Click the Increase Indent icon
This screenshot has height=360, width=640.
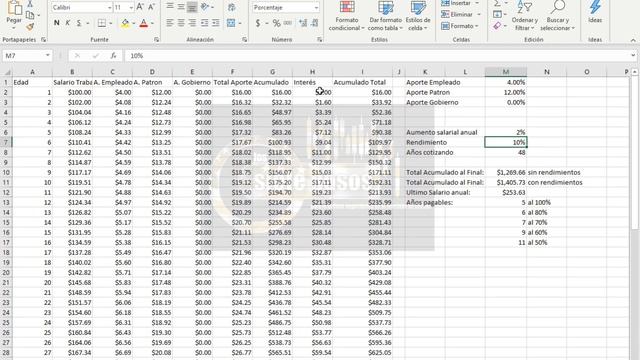[216, 23]
